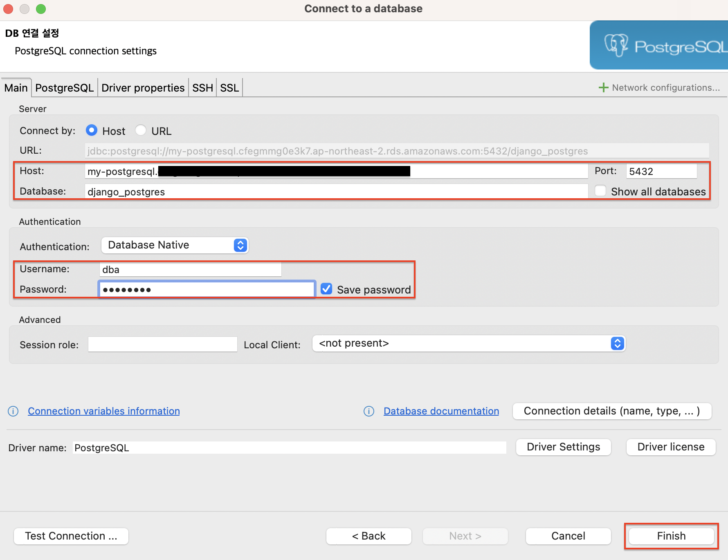Open the Authentication dropdown showing Database Native
Screen dimensions: 728x560
click(175, 245)
